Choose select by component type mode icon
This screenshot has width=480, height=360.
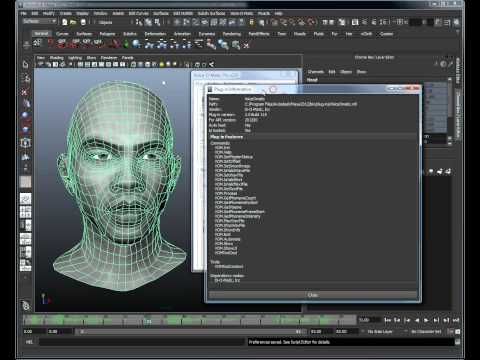tap(157, 22)
